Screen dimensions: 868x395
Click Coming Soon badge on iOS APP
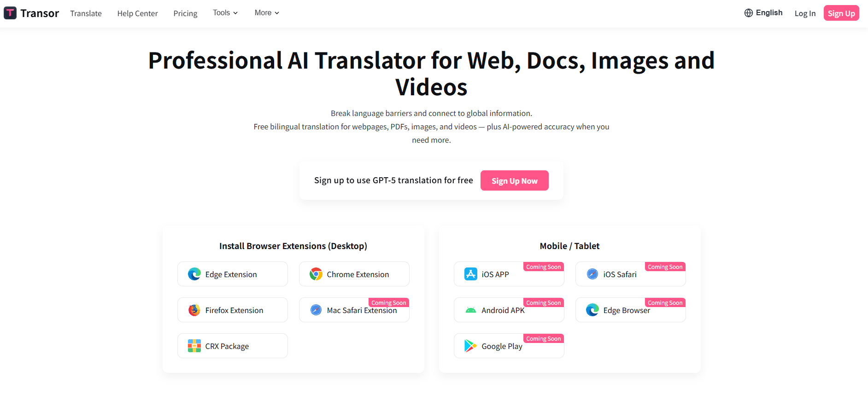(x=544, y=267)
